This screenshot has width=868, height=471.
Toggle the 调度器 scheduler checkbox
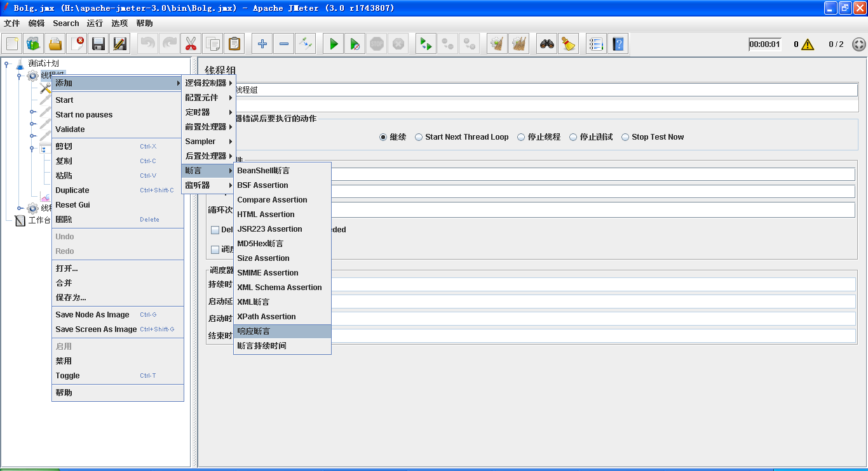click(x=215, y=249)
